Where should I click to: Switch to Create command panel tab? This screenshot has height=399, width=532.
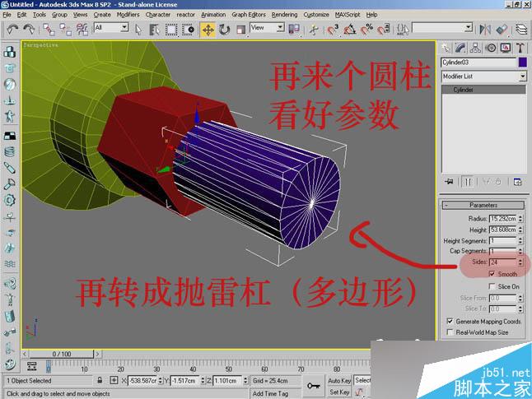tap(446, 48)
